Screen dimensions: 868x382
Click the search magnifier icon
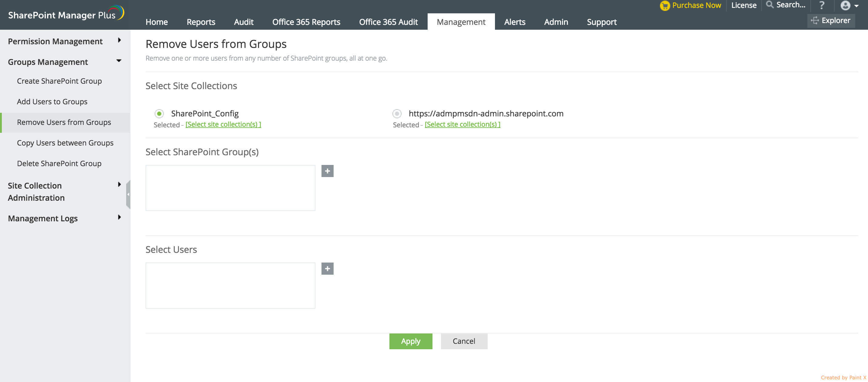(x=770, y=5)
